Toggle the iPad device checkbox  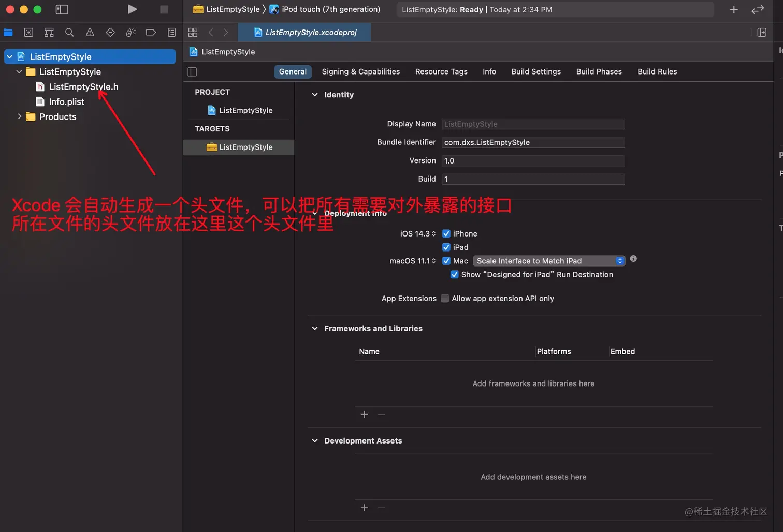446,247
